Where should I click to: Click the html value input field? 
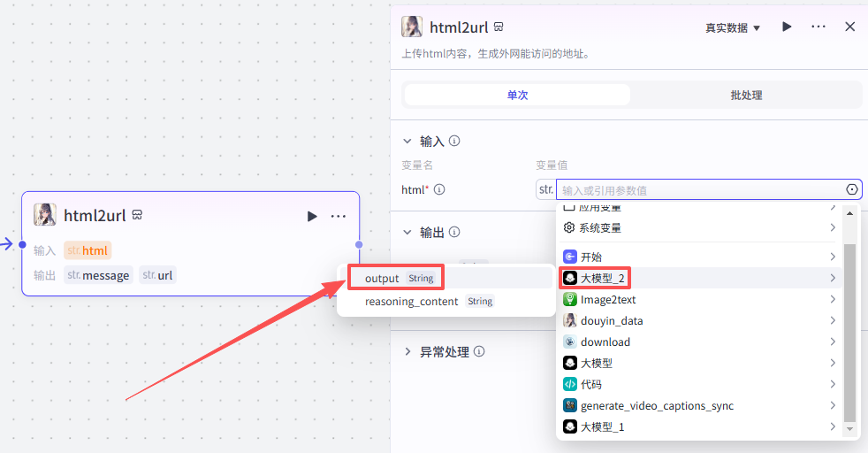point(698,189)
